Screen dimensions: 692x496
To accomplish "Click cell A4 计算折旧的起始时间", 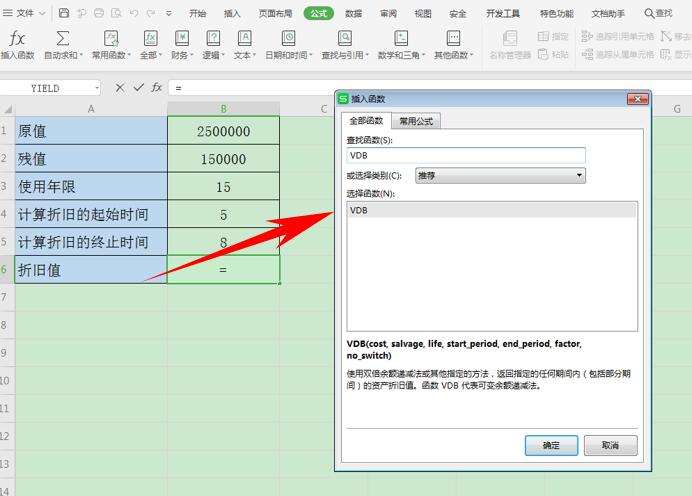I will coord(91,214).
